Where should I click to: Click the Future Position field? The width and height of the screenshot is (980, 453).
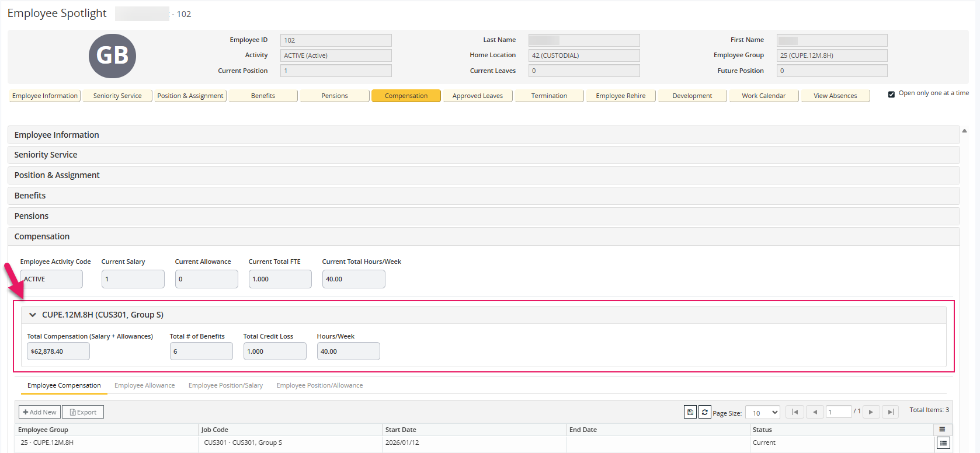pyautogui.click(x=832, y=71)
